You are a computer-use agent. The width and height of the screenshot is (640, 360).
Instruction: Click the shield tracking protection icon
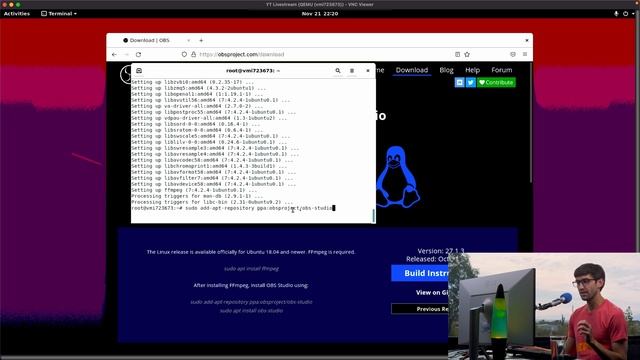coord(184,54)
